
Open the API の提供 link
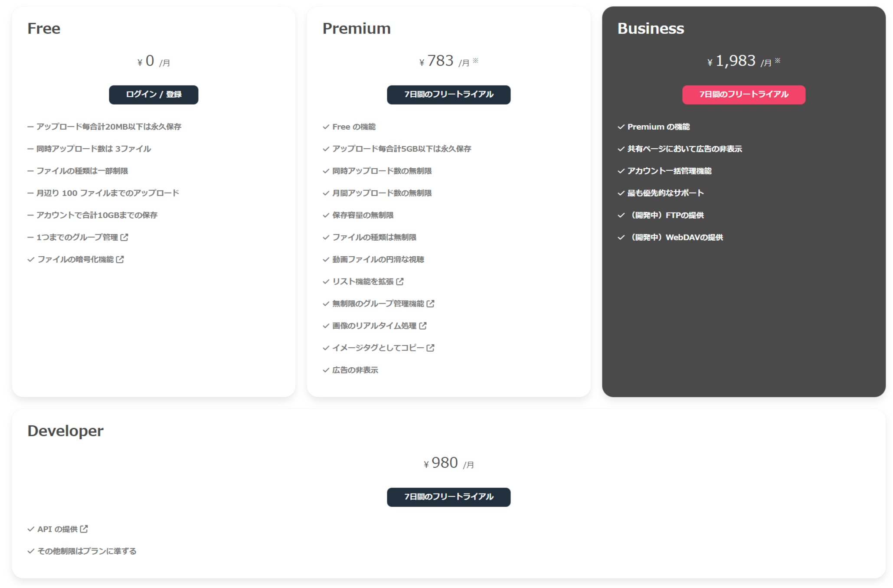click(57, 529)
